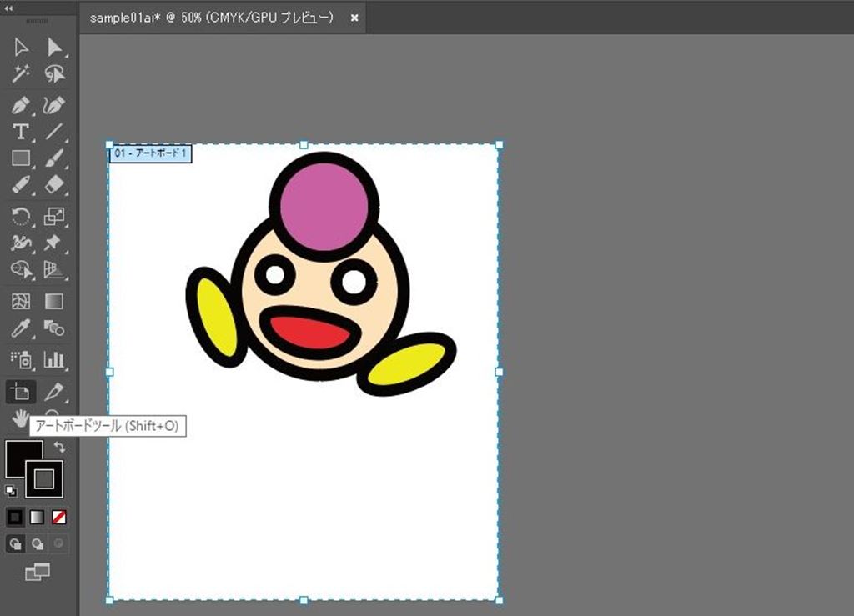Close the sample01.ai document tab
The height and width of the screenshot is (616, 854).
click(354, 18)
